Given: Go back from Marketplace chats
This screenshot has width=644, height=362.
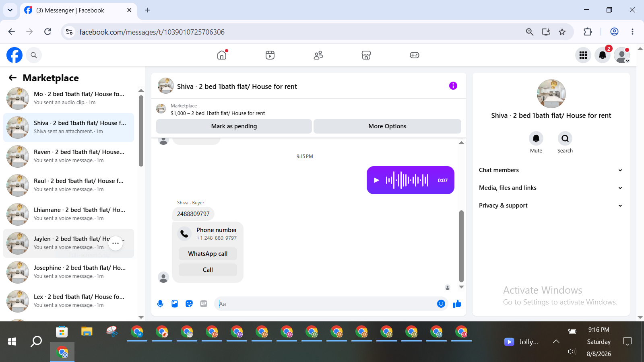Looking at the screenshot, I should tap(13, 78).
